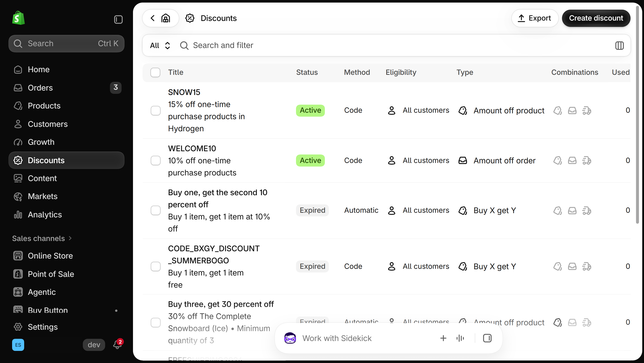644x363 pixels.
Task: Toggle the sidebar collapse icon
Action: tap(118, 20)
